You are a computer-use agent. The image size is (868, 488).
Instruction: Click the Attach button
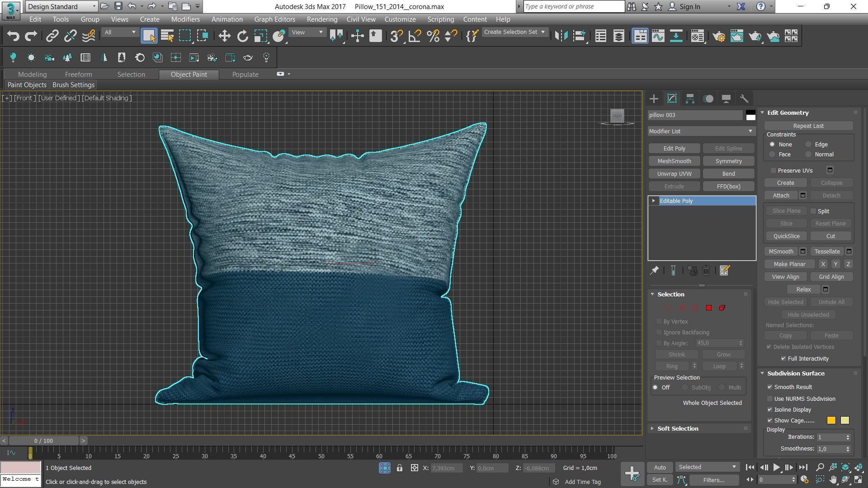point(781,196)
